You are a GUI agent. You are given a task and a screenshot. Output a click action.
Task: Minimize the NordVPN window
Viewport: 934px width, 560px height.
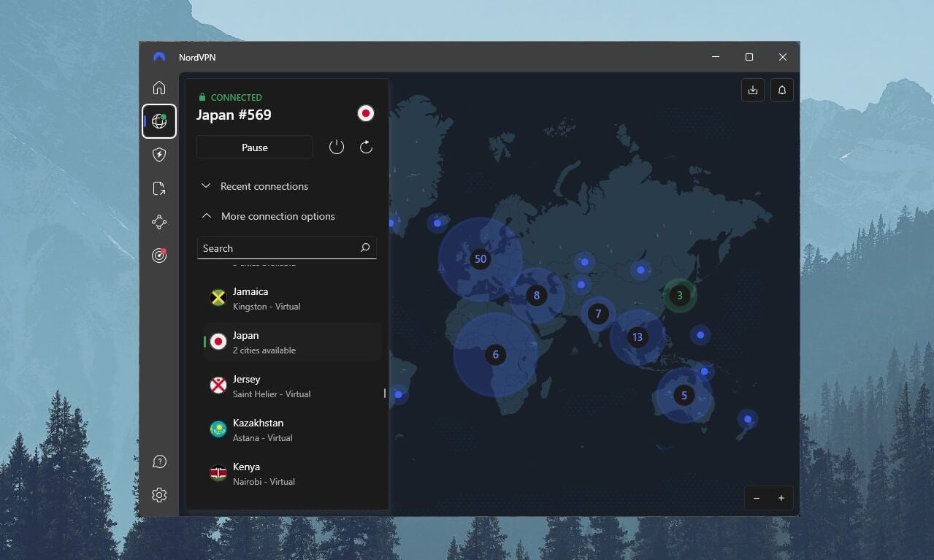[x=716, y=57]
